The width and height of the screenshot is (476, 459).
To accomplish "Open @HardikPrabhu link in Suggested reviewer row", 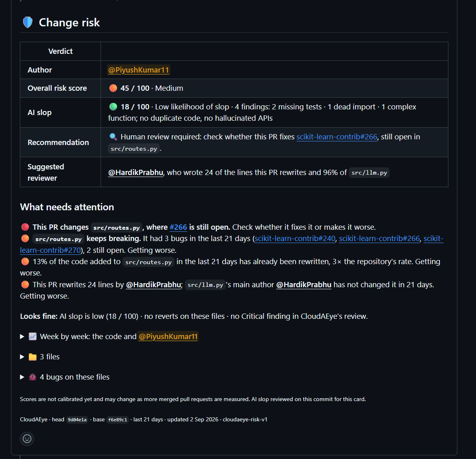I will (136, 172).
